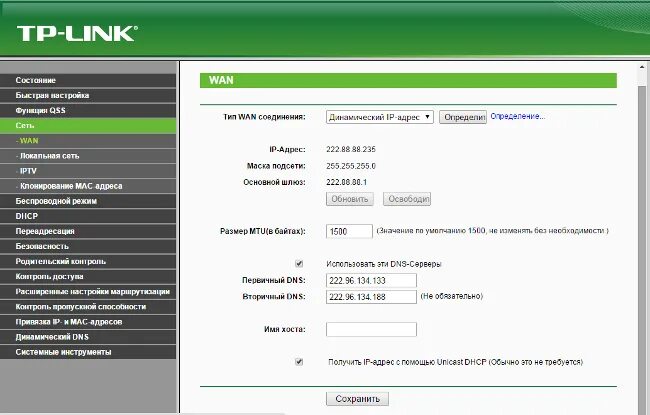Open Привязка IP- и MAC-адресов
The image size is (650, 415).
pyautogui.click(x=88, y=322)
